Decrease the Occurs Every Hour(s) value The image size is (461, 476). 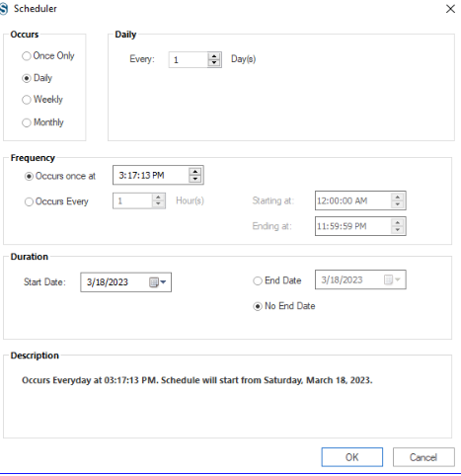(x=158, y=204)
